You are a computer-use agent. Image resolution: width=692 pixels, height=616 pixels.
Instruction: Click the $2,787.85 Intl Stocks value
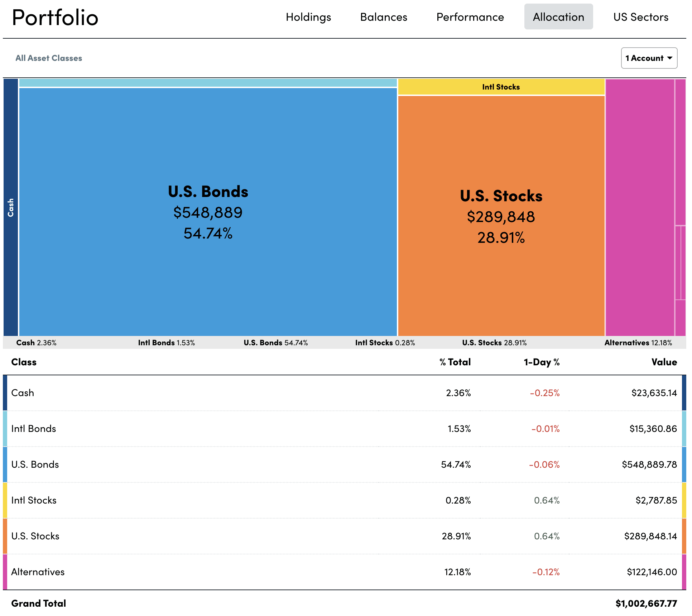[x=656, y=500]
